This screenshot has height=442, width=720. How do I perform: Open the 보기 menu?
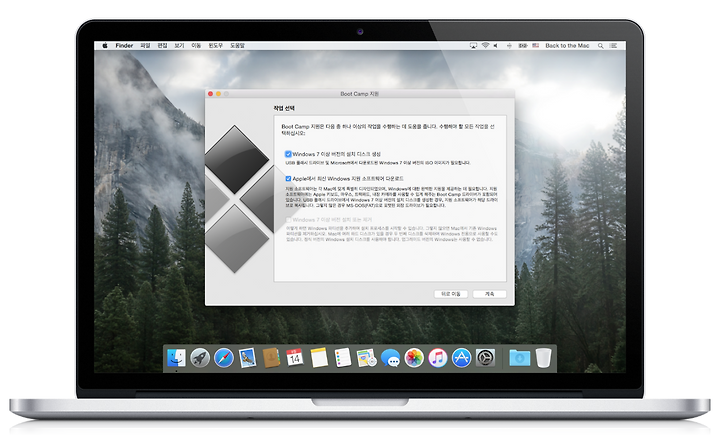coord(179,45)
